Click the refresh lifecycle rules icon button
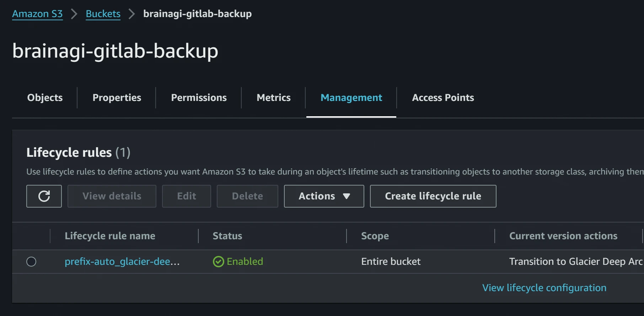Viewport: 644px width, 316px height. [44, 196]
